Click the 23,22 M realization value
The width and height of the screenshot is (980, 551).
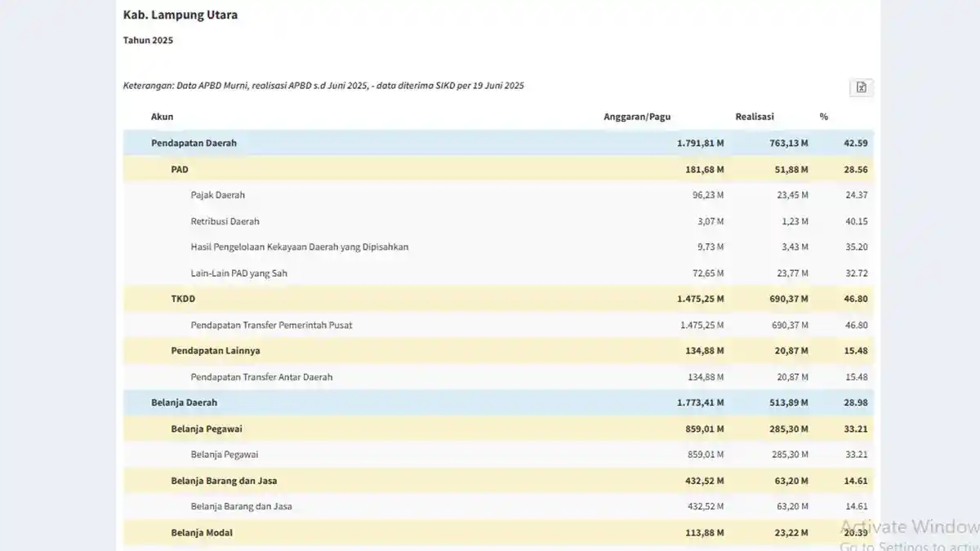click(791, 532)
